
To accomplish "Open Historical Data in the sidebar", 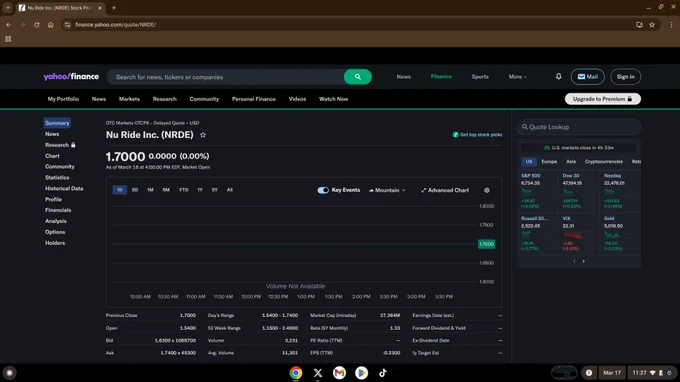I will point(64,188).
